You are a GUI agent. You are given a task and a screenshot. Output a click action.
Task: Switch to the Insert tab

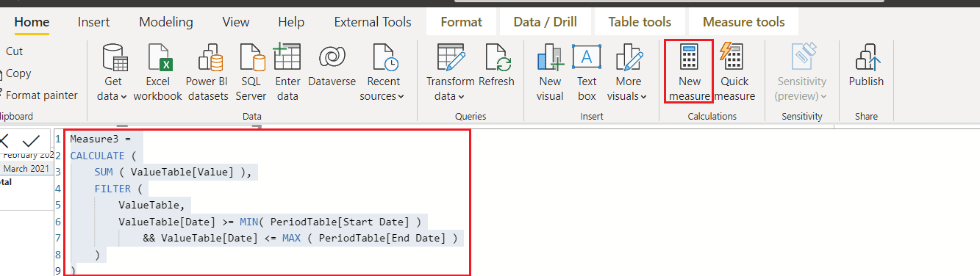94,22
